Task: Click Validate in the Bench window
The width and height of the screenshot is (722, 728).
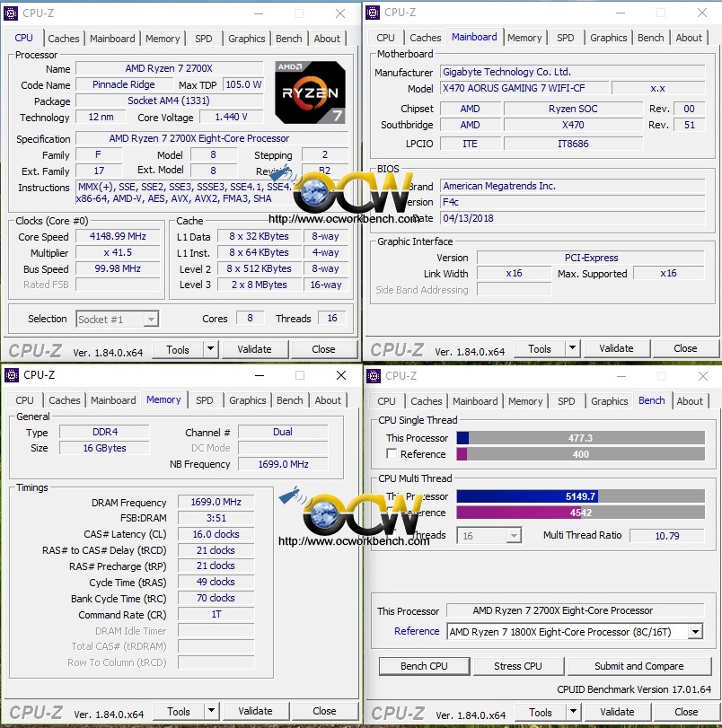Action: pos(618,712)
